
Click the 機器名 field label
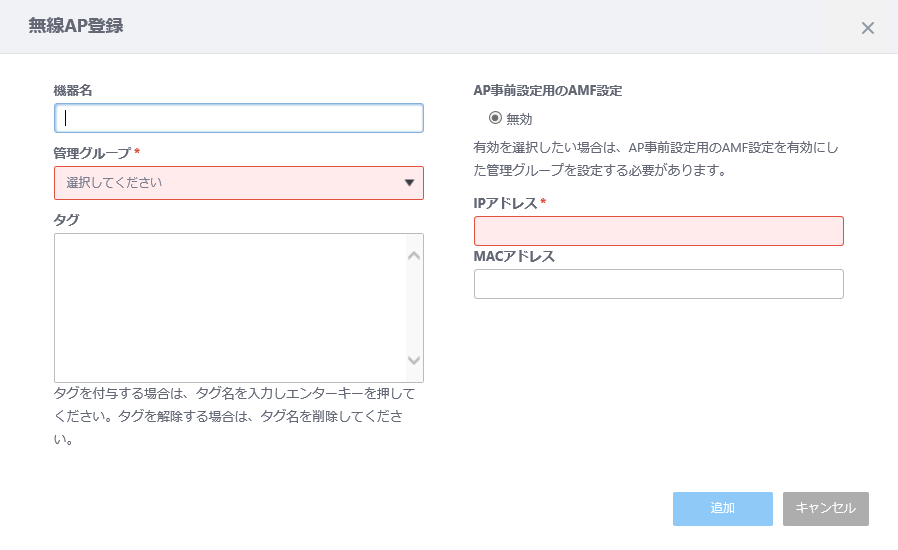[x=73, y=91]
